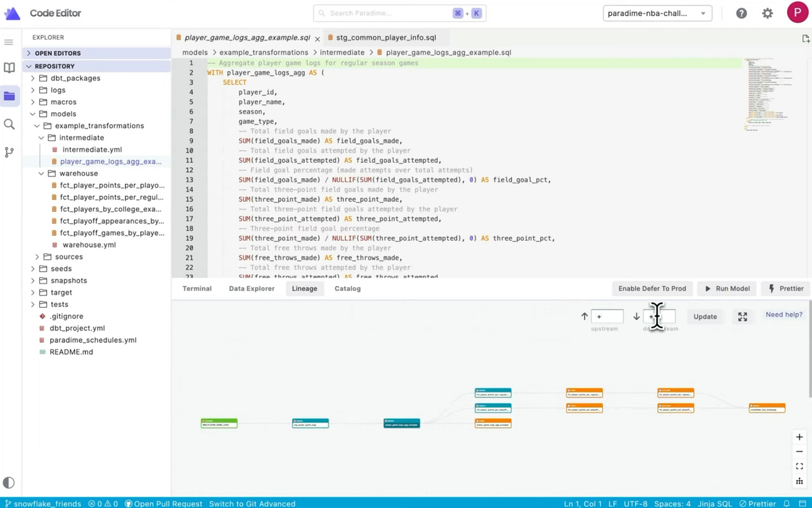
Task: Click Jinja SQL language mode
Action: pos(714,504)
